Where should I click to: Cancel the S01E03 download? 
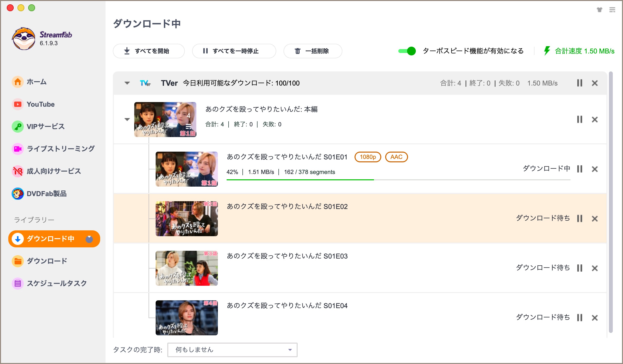(x=595, y=268)
